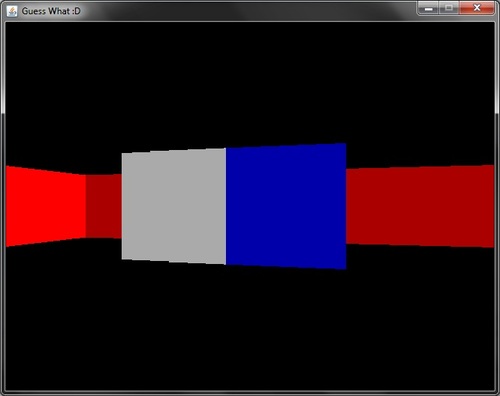The image size is (500, 396).
Task: Click the seam where gray meets blue wall
Action: click(x=226, y=206)
